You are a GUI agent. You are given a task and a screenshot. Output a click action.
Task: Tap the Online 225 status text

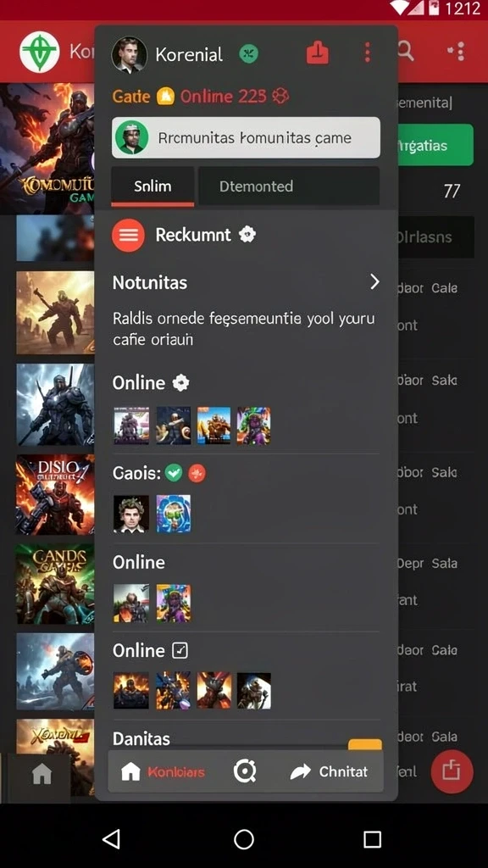tap(224, 97)
